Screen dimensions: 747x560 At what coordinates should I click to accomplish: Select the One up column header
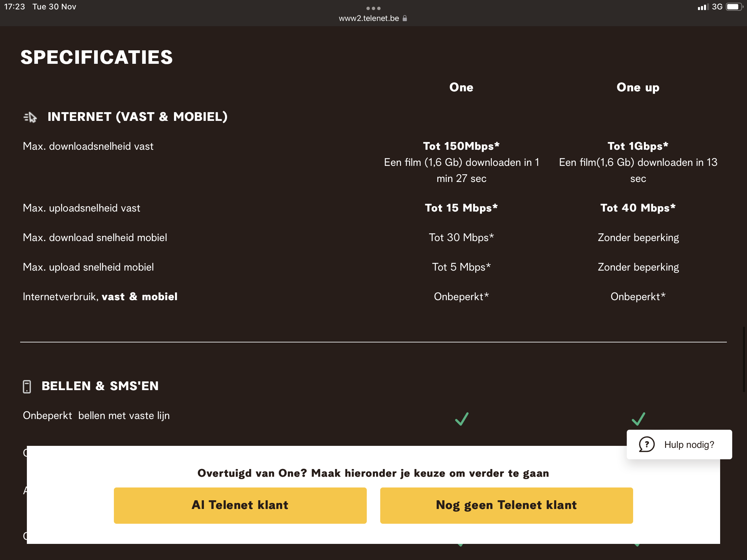(638, 87)
